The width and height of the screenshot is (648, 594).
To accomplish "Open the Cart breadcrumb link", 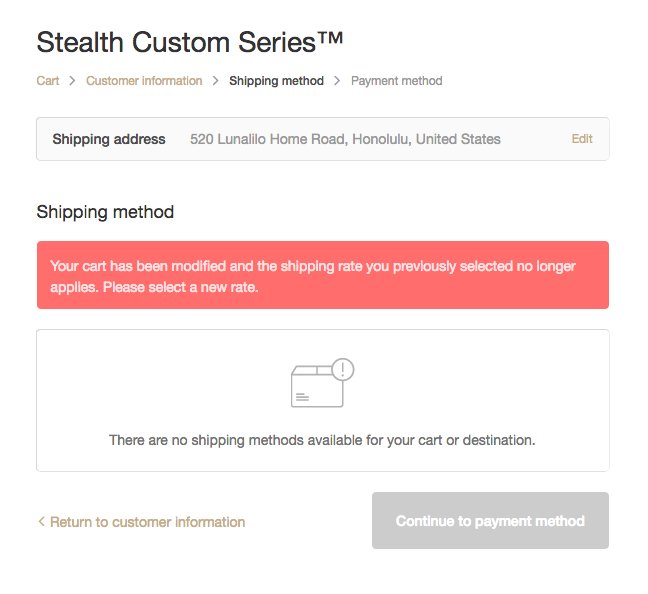I will coord(48,81).
